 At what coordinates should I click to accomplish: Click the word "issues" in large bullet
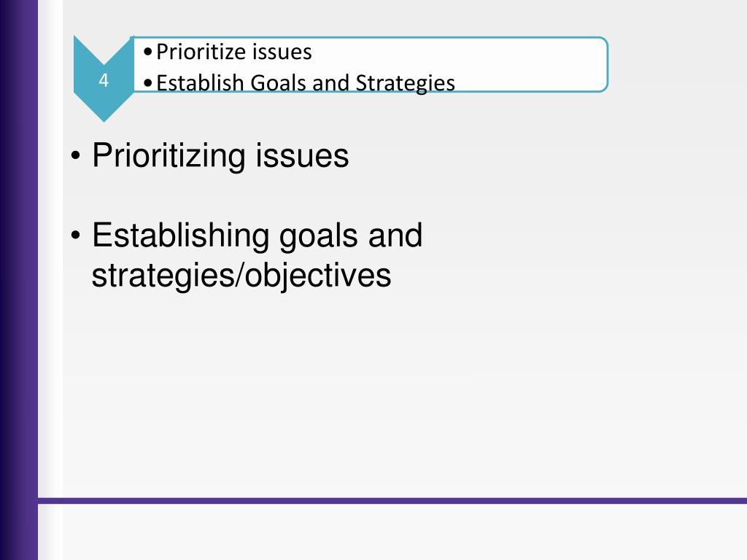302,156
